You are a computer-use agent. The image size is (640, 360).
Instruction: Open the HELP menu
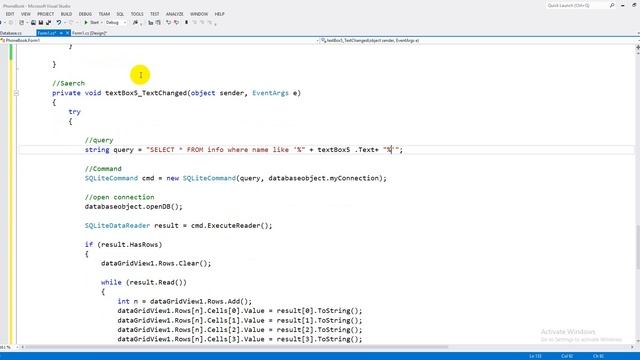220,14
